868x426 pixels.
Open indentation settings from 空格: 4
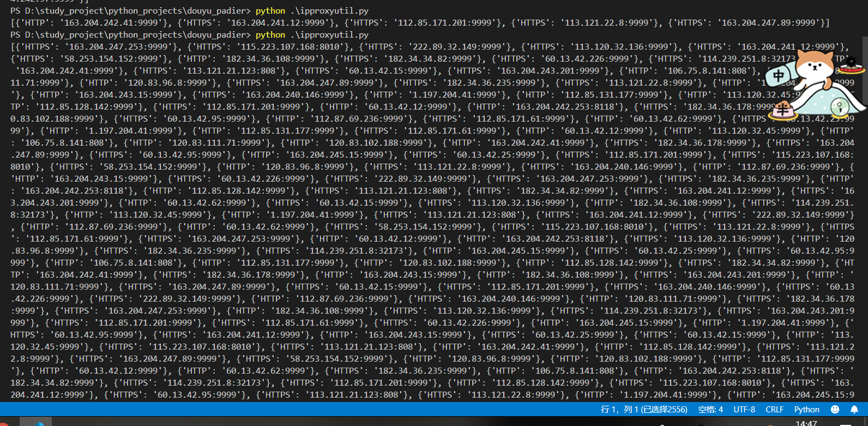pyautogui.click(x=710, y=409)
